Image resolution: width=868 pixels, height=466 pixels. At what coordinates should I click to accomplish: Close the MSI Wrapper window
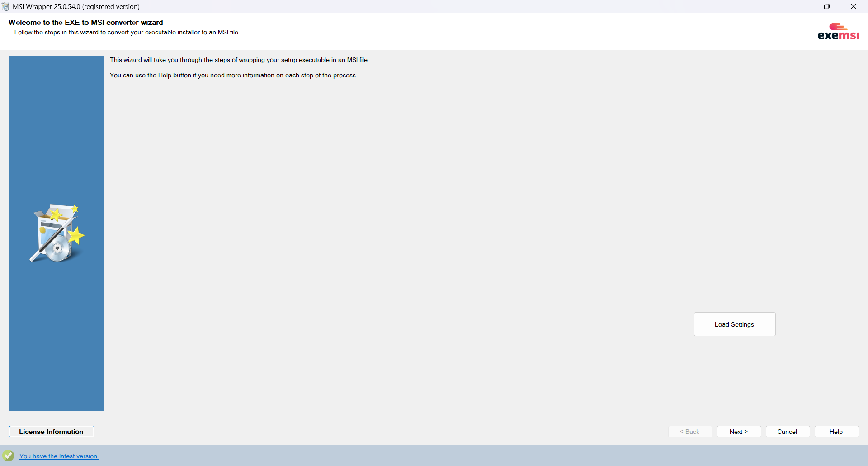tap(854, 6)
